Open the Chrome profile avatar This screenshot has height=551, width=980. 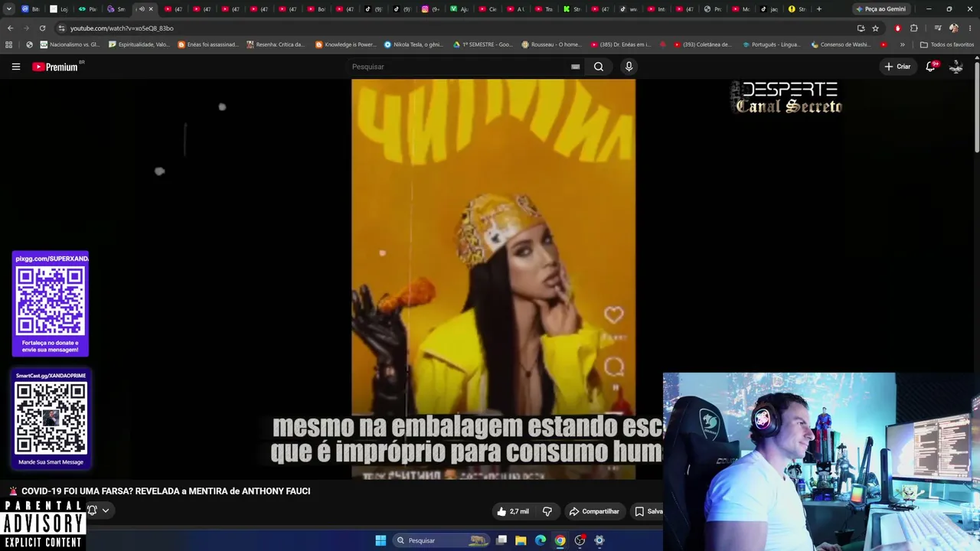click(x=953, y=28)
